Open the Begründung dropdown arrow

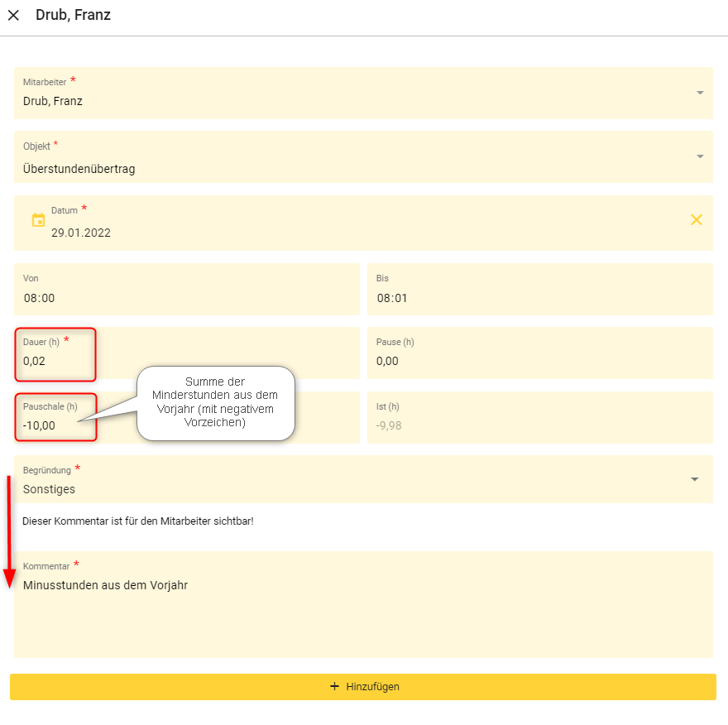click(x=695, y=479)
